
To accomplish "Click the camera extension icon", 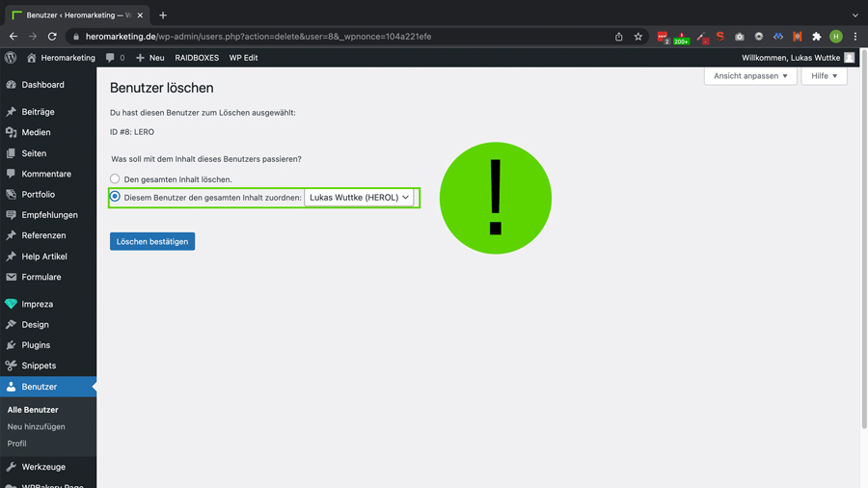I will 740,37.
